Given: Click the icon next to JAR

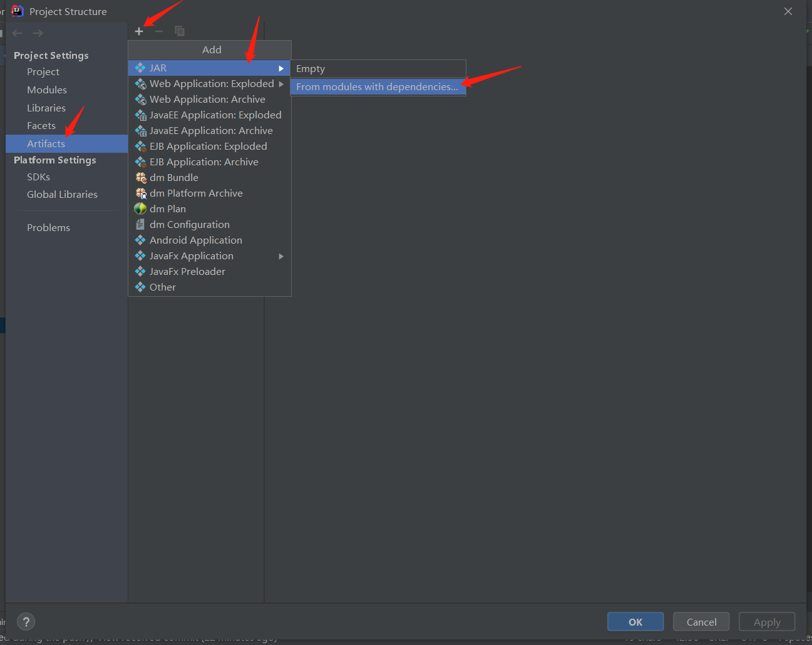Looking at the screenshot, I should (x=140, y=68).
